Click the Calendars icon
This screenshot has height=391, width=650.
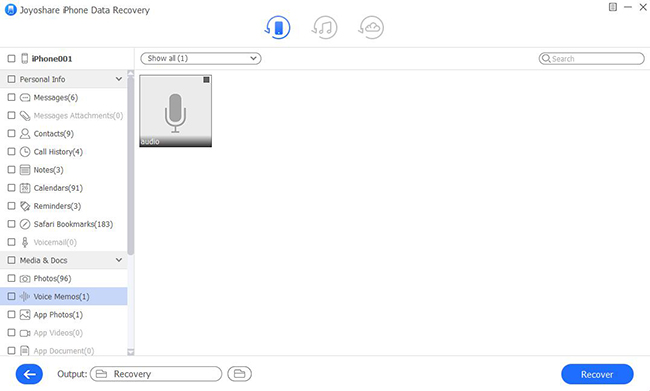point(25,188)
